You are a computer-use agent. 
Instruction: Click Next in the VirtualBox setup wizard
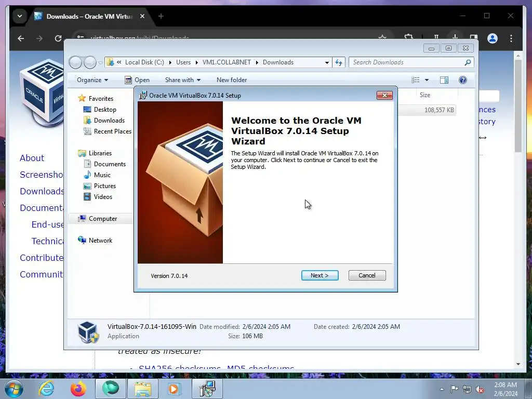click(x=320, y=275)
